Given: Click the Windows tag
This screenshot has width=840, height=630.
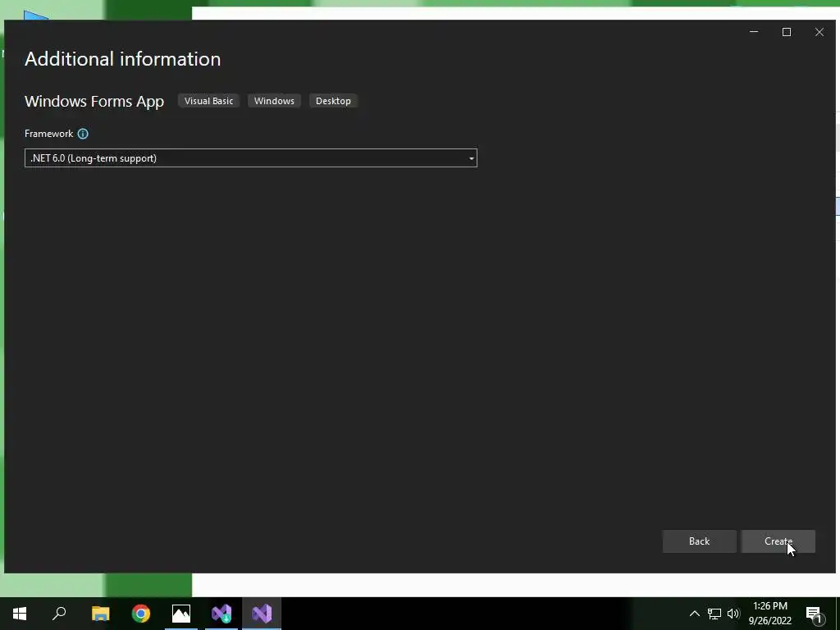Looking at the screenshot, I should (274, 101).
